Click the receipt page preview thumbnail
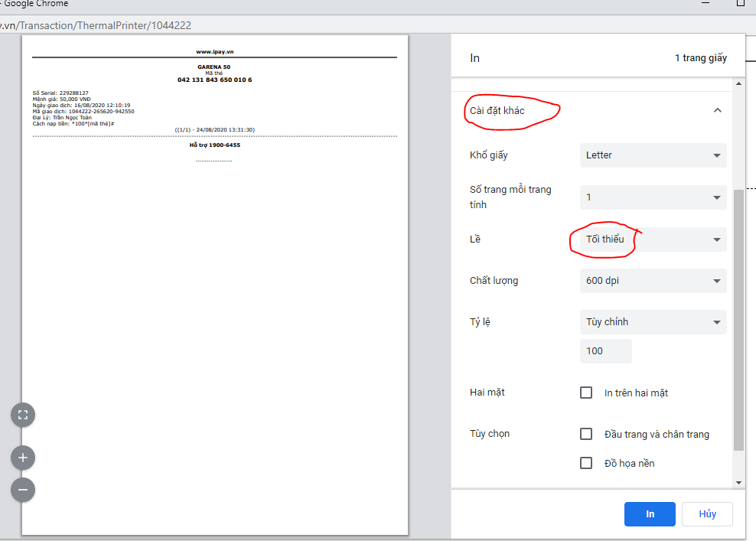The width and height of the screenshot is (756, 541). (x=215, y=285)
